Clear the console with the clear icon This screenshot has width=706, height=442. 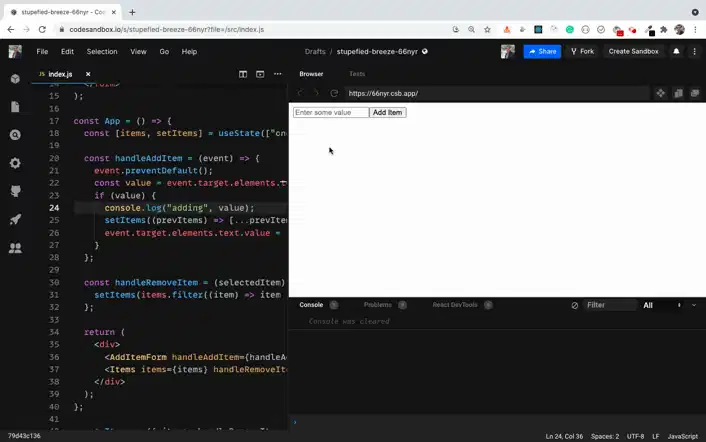(x=575, y=305)
